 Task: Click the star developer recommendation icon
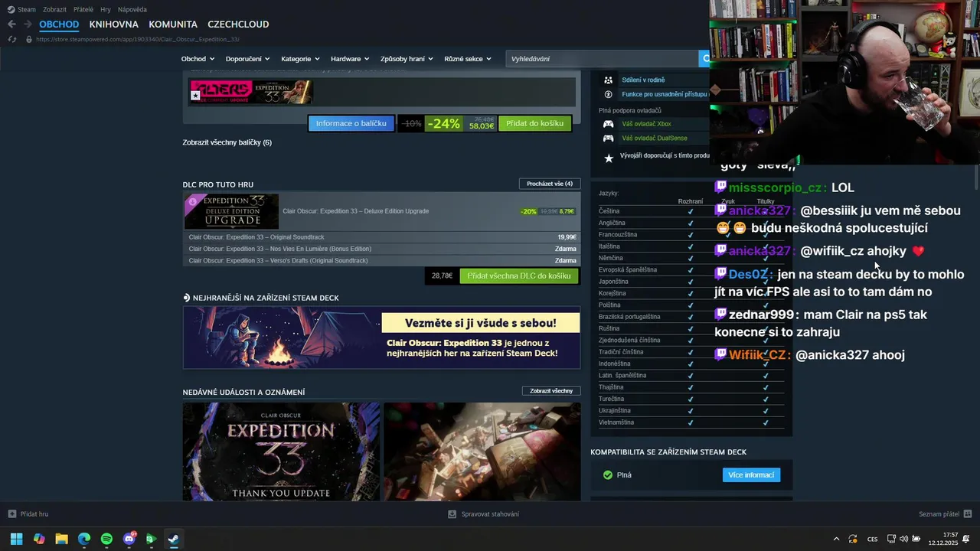(609, 158)
